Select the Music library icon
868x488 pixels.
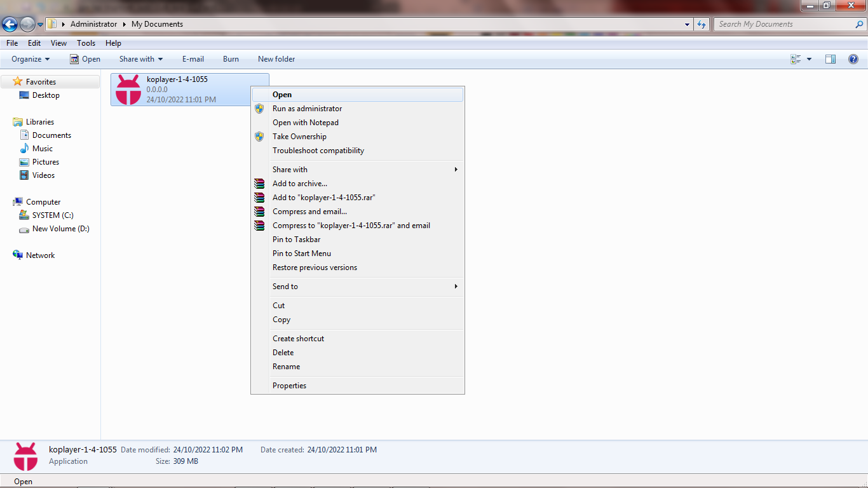coord(24,149)
